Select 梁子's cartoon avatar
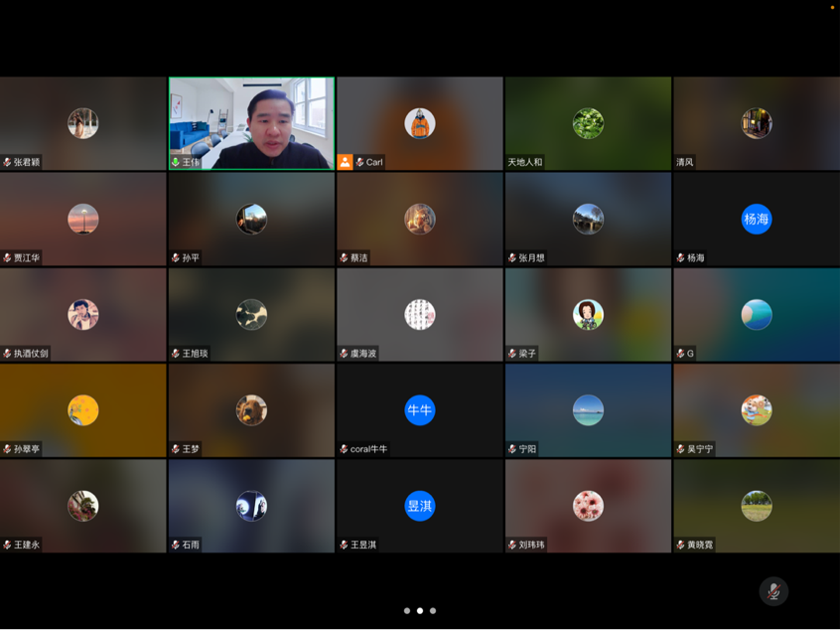 tap(588, 315)
